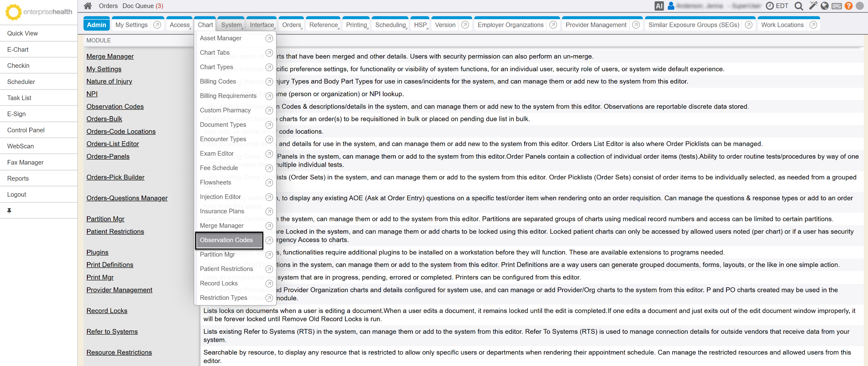Open the AI assistant icon
Screen dimensions: 868x366
point(659,6)
